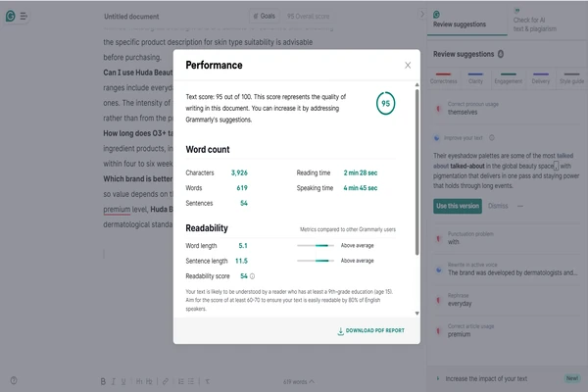Click the Speaking time 4 min 45 sec

pos(361,188)
